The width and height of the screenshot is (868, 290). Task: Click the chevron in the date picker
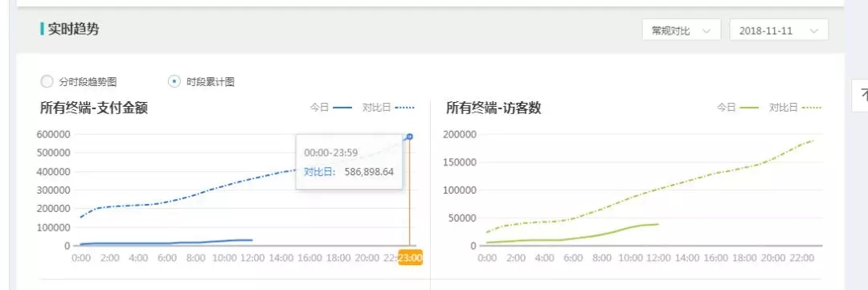point(813,31)
